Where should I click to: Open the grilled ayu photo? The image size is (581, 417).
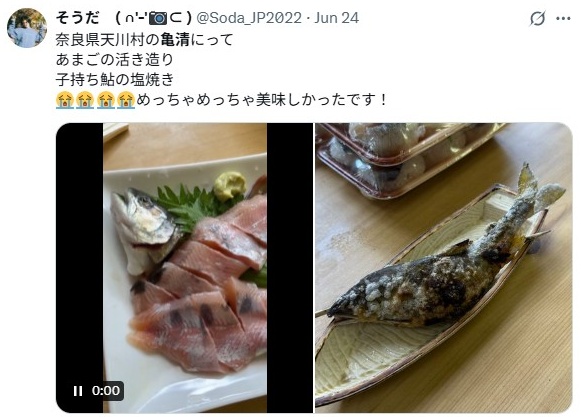(x=444, y=268)
